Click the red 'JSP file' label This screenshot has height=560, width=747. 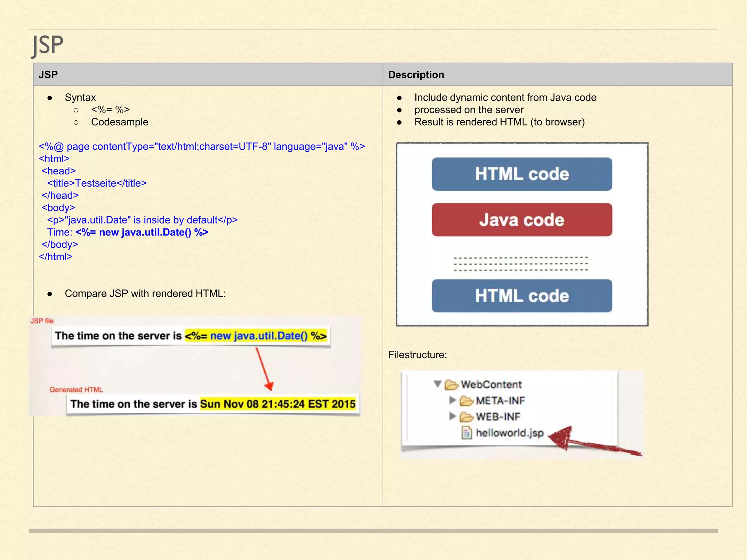coord(42,321)
